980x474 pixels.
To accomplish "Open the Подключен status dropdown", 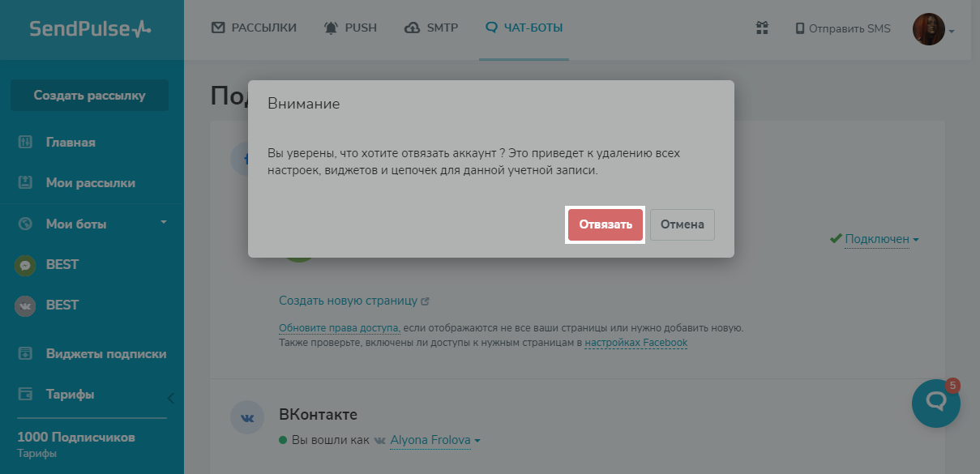I will click(x=881, y=240).
